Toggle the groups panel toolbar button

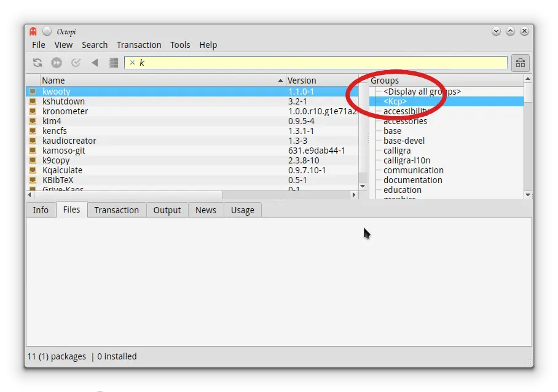coord(521,63)
